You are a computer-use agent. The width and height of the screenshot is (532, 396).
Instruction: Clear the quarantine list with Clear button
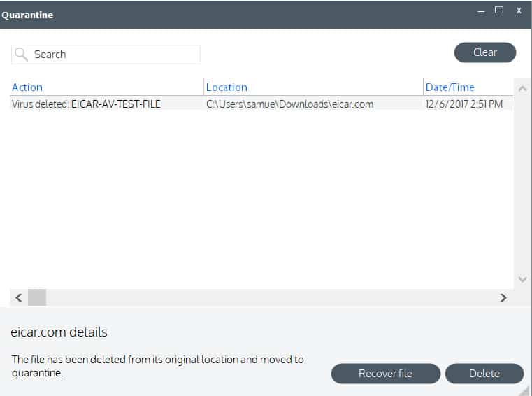pos(485,52)
